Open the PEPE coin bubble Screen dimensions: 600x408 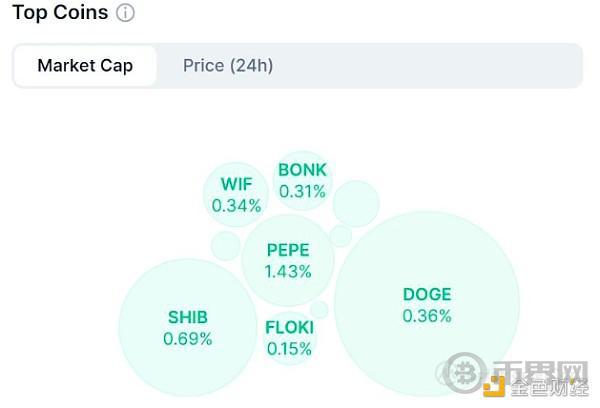pyautogui.click(x=288, y=260)
